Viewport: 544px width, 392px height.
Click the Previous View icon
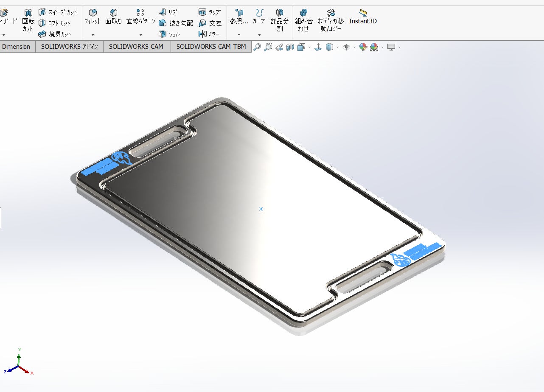[x=279, y=47]
